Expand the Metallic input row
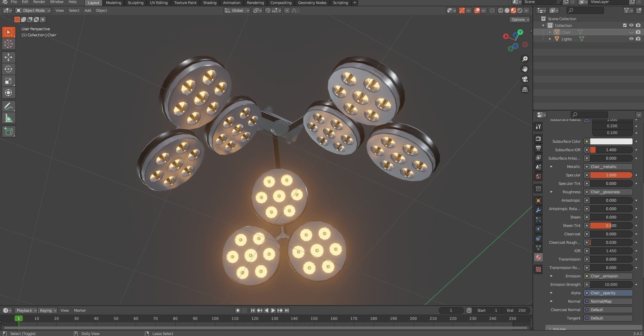The width and height of the screenshot is (644, 336). [x=551, y=167]
